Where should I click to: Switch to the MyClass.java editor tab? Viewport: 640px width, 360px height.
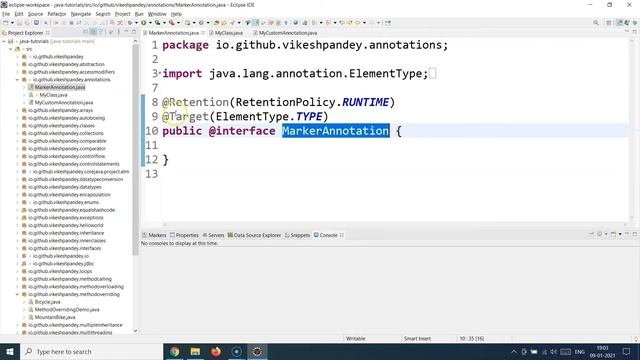(229, 33)
